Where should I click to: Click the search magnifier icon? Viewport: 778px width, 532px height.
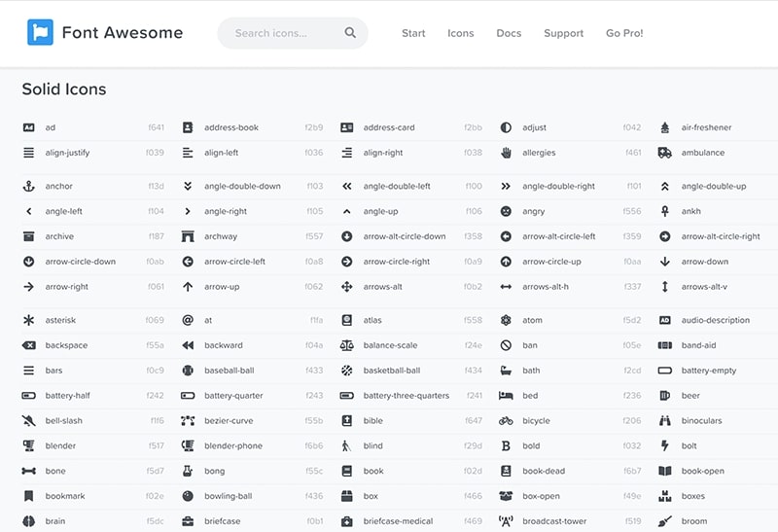click(x=350, y=33)
